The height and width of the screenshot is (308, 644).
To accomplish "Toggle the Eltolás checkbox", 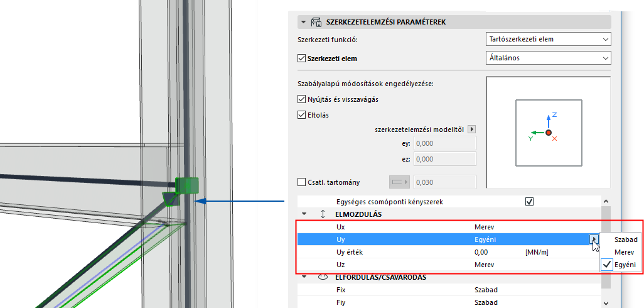I will coord(301,115).
